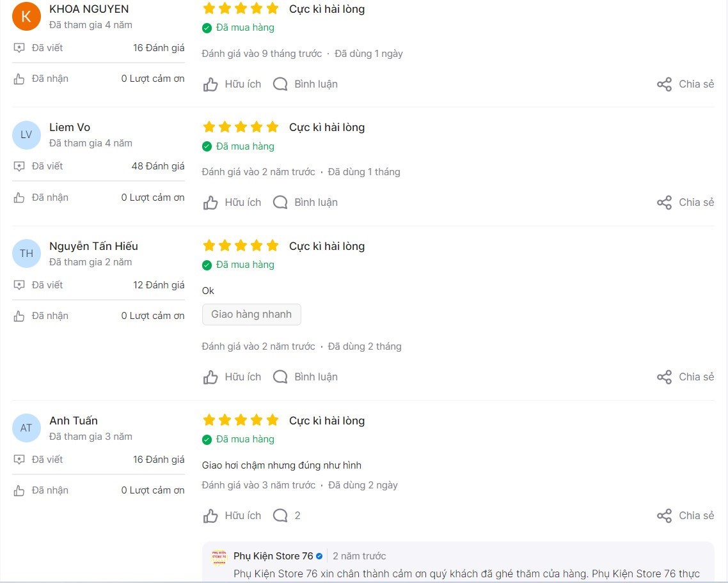The image size is (728, 583).
Task: Open Bình luận on Nguyễn Tấn Hiếu's review
Action: (x=306, y=377)
